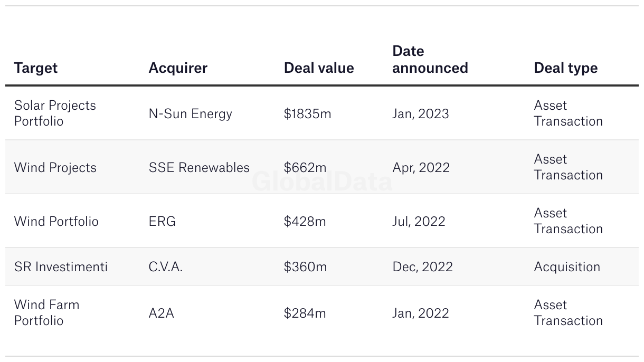Click the Date announced column header
This screenshot has height=362, width=644.
pyautogui.click(x=430, y=60)
